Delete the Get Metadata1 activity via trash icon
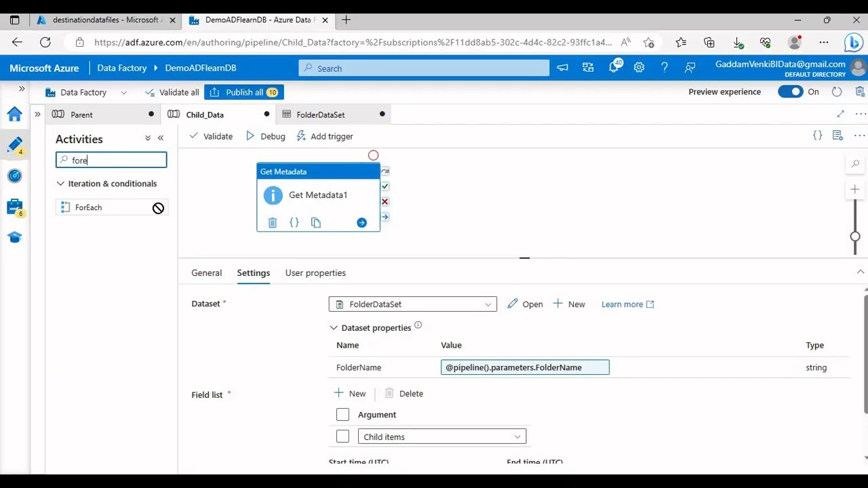Image resolution: width=868 pixels, height=488 pixels. (x=273, y=223)
